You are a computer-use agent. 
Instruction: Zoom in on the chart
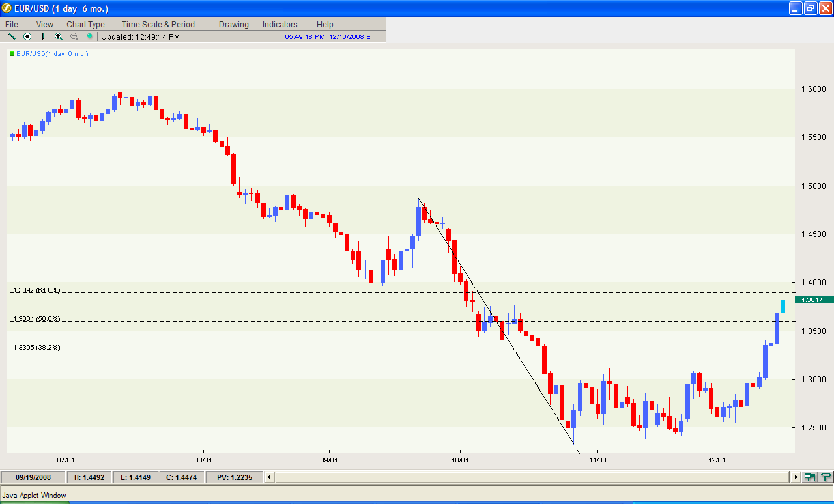[59, 36]
